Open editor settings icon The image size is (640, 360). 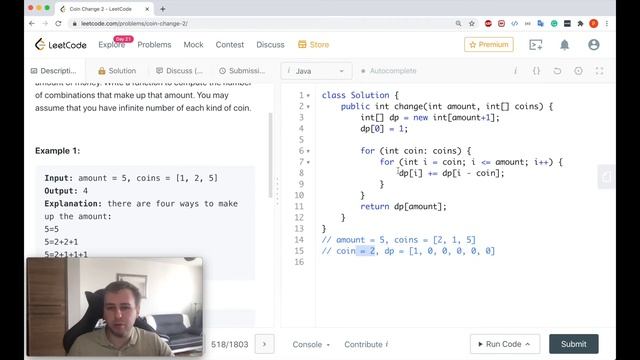pos(578,71)
